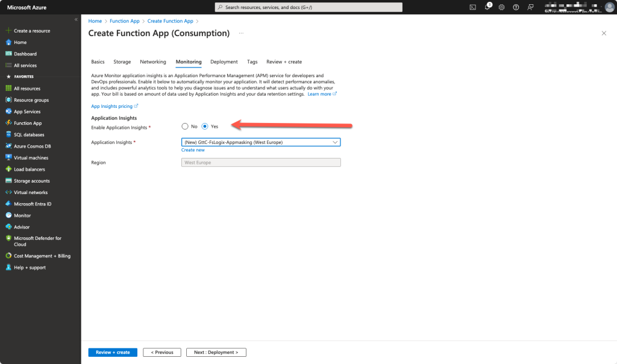
Task: Click the Next : Deployment button
Action: [216, 352]
